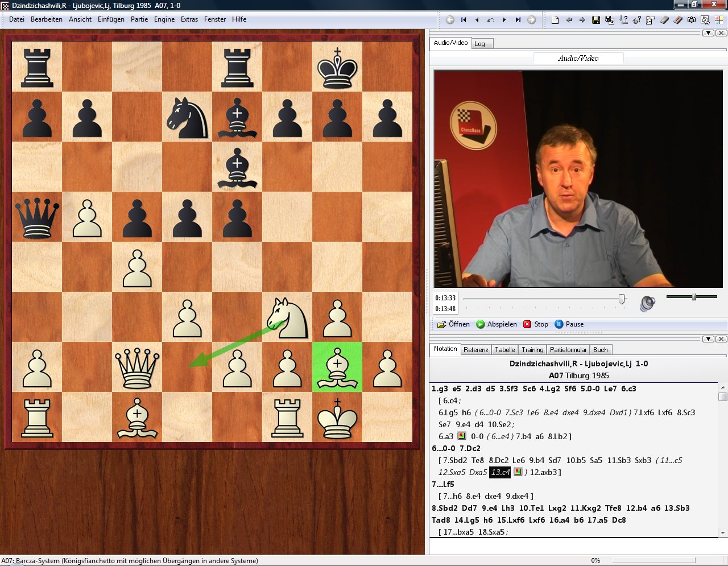Step forward one move with right arrow

tap(504, 20)
